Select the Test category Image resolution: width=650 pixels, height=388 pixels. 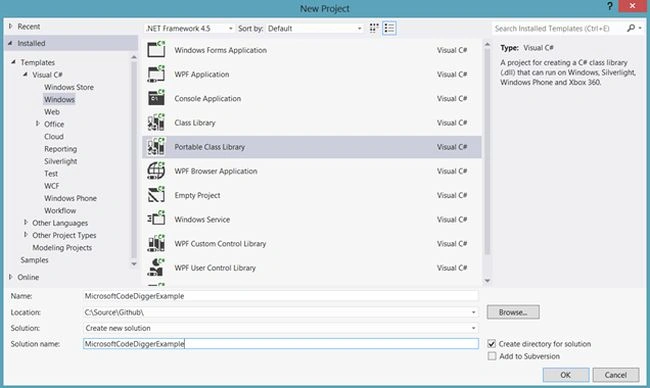click(51, 174)
